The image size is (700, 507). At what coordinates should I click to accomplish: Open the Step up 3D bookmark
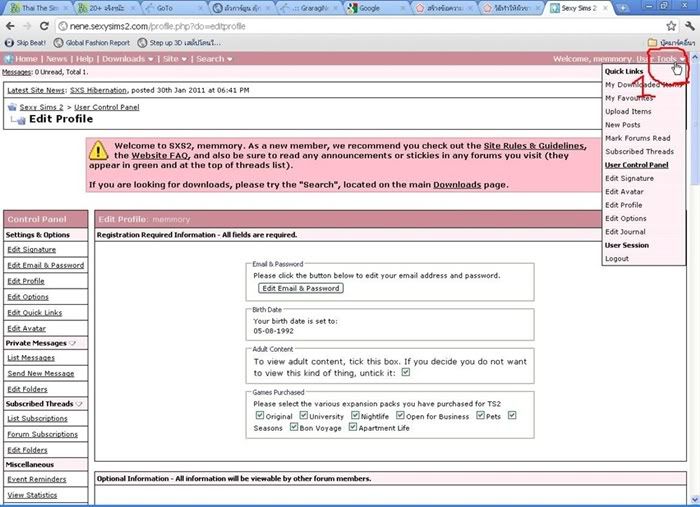(x=179, y=43)
